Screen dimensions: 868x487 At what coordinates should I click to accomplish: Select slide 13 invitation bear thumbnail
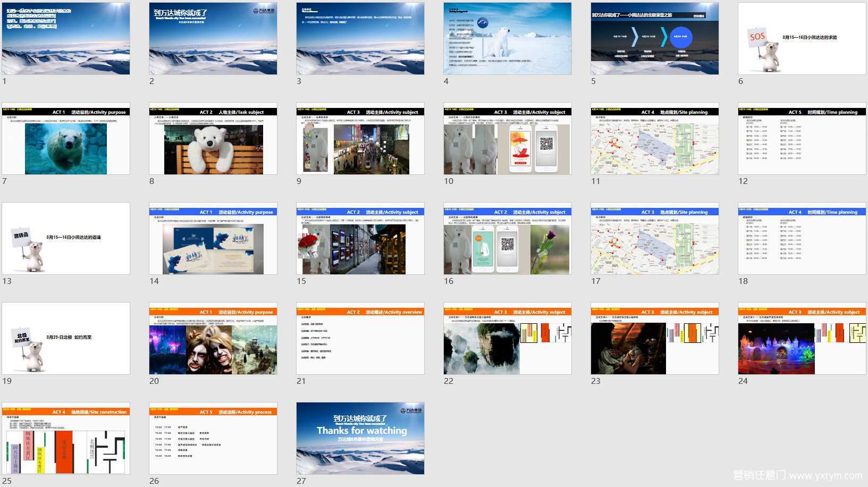pos(66,238)
